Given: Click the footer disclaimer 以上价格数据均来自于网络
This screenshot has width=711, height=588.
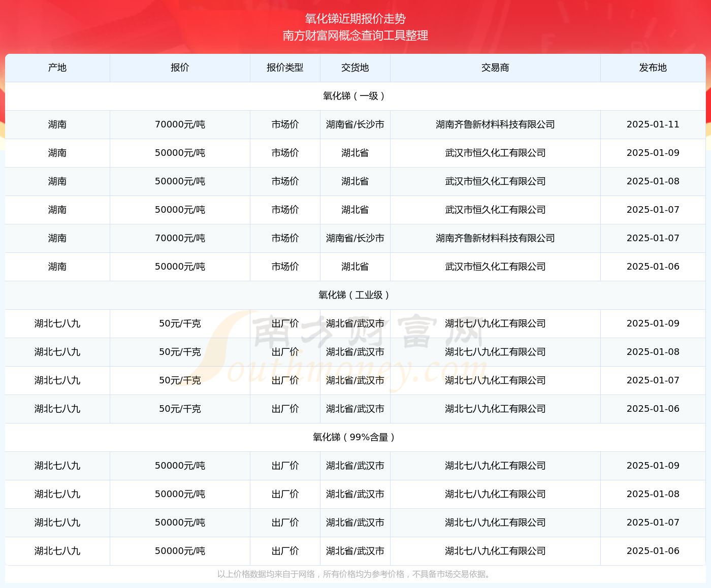Looking at the screenshot, I should (266, 574).
